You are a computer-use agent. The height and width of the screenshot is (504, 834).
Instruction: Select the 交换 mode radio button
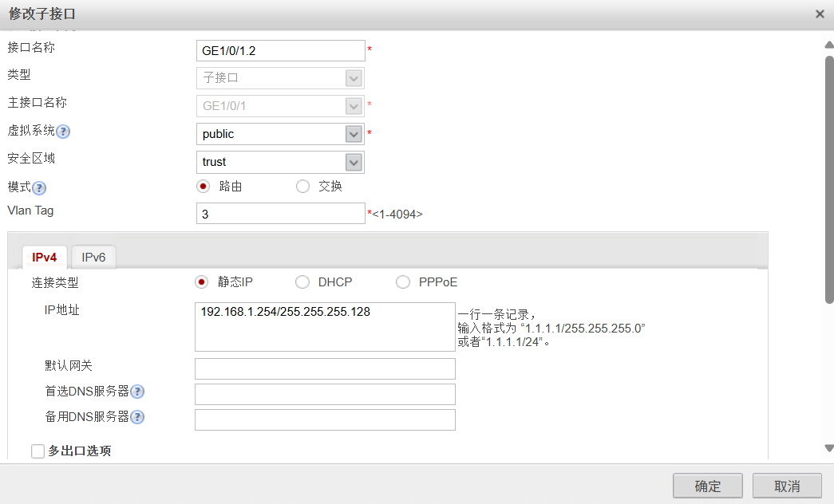[302, 187]
